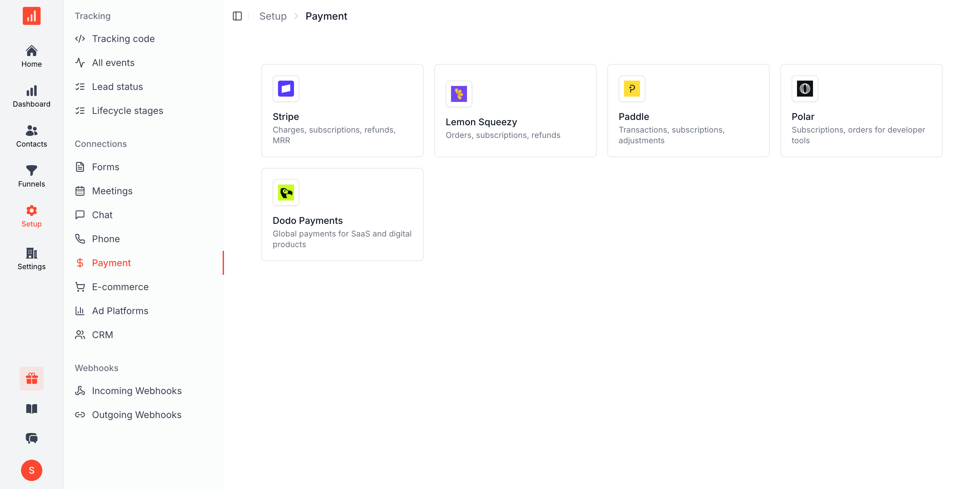Open the Dodo Payments integration card
The width and height of the screenshot is (980, 489).
(x=342, y=215)
